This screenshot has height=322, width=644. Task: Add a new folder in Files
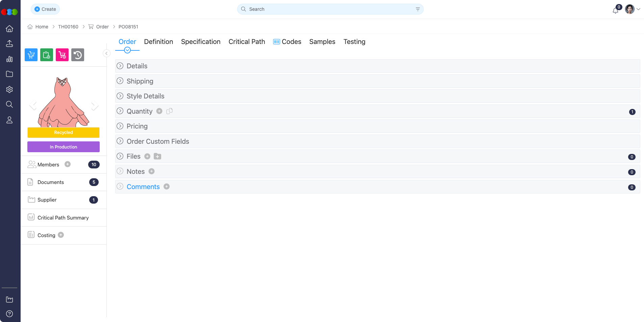click(157, 156)
